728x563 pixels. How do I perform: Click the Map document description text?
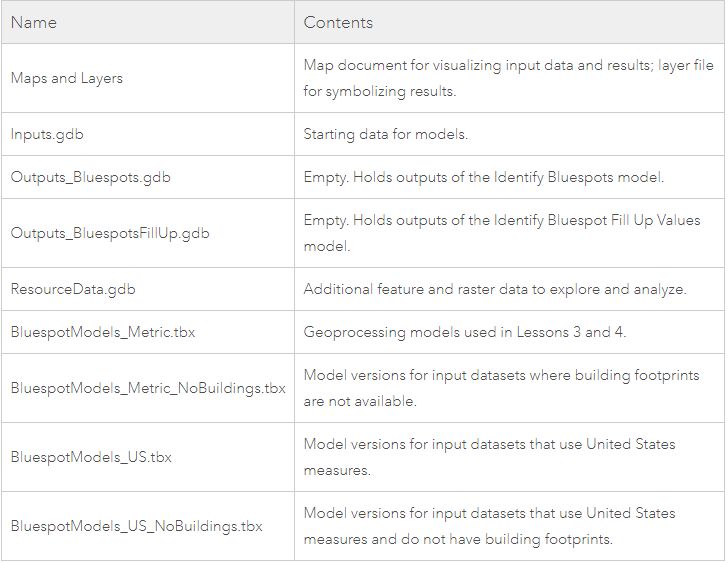(508, 78)
